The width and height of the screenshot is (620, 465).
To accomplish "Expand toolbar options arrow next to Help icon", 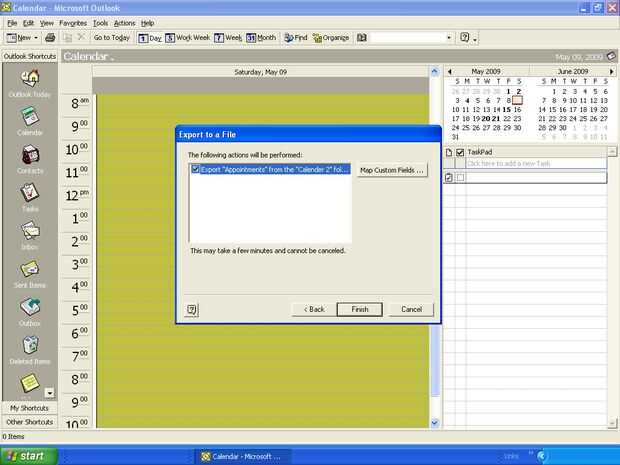I will pos(475,39).
